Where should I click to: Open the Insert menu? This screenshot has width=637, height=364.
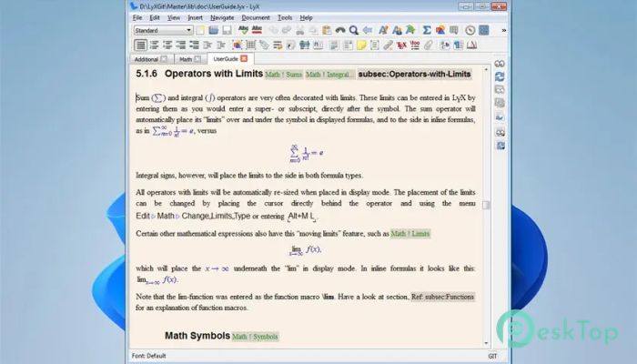tap(195, 18)
